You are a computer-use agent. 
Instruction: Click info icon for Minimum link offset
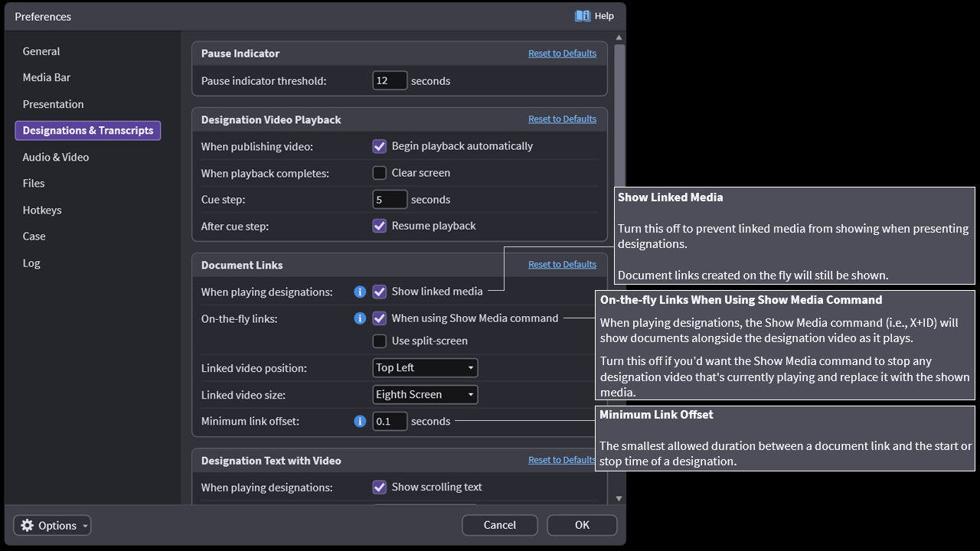pyautogui.click(x=360, y=421)
